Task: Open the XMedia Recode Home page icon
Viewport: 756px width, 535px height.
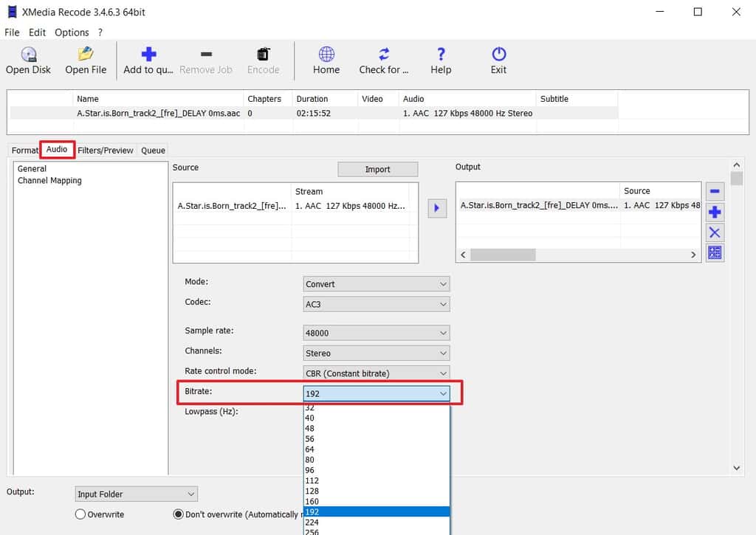Action: (326, 59)
